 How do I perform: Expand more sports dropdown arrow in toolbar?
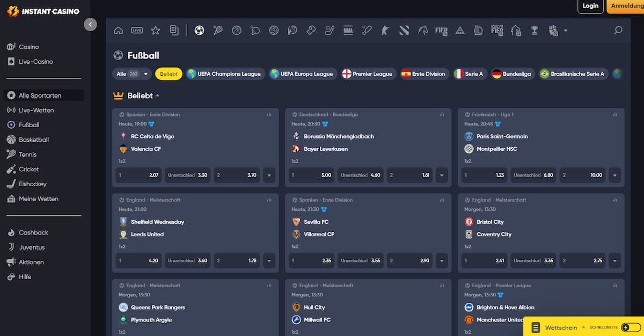tap(565, 31)
